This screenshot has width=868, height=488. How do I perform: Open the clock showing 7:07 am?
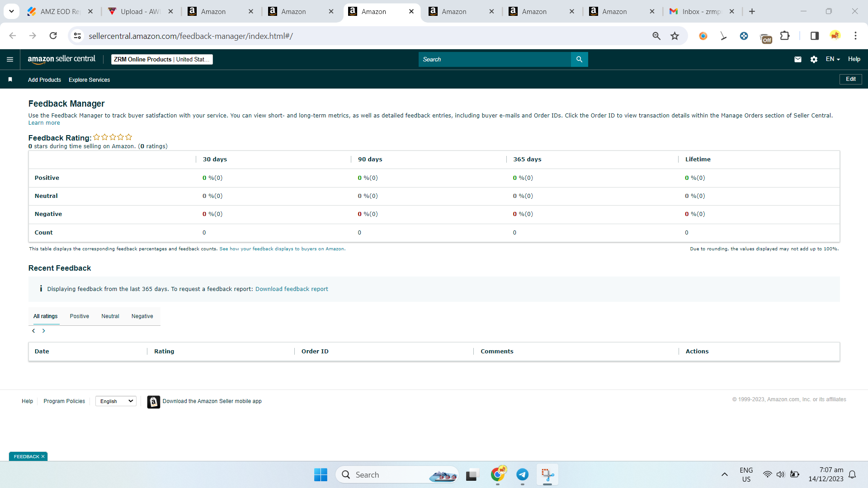(826, 474)
